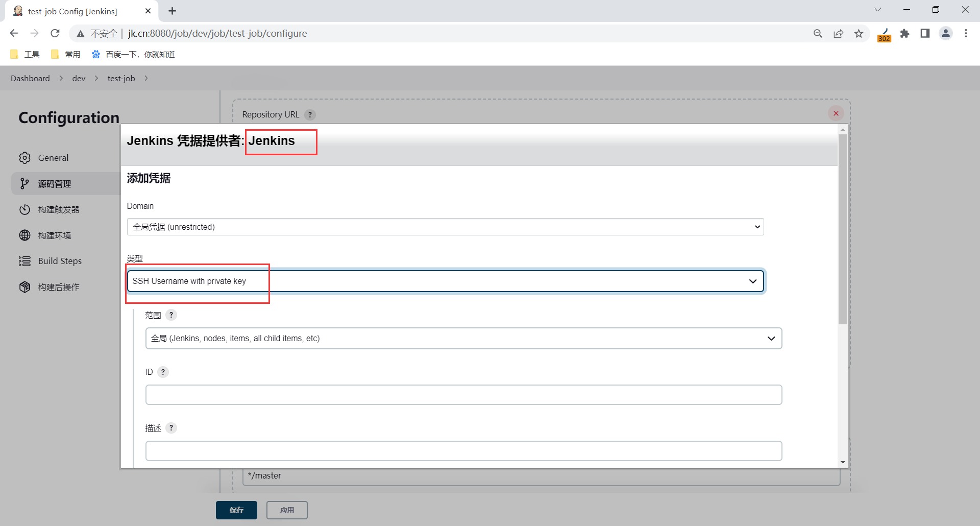Click the not-secure warning icon

[x=81, y=34]
